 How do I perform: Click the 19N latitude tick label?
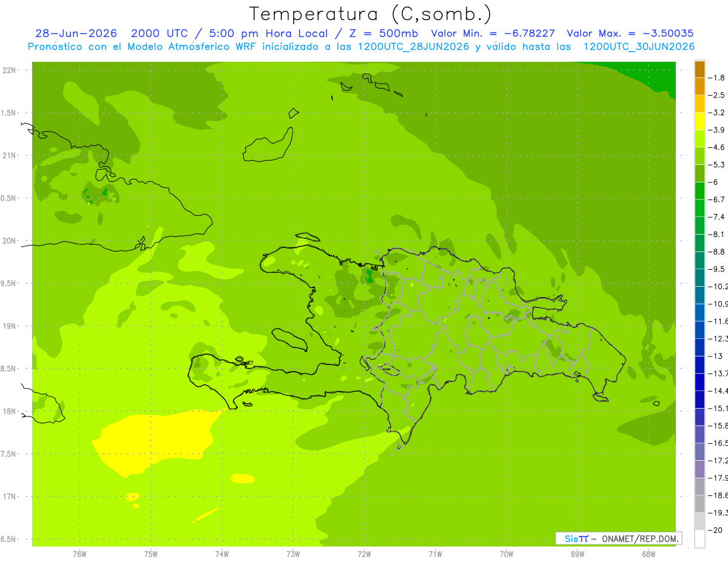click(9, 326)
